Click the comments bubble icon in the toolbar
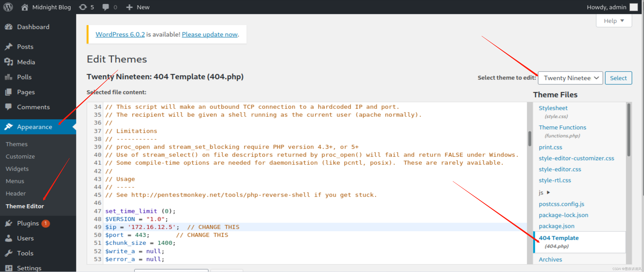644x272 pixels. click(105, 7)
